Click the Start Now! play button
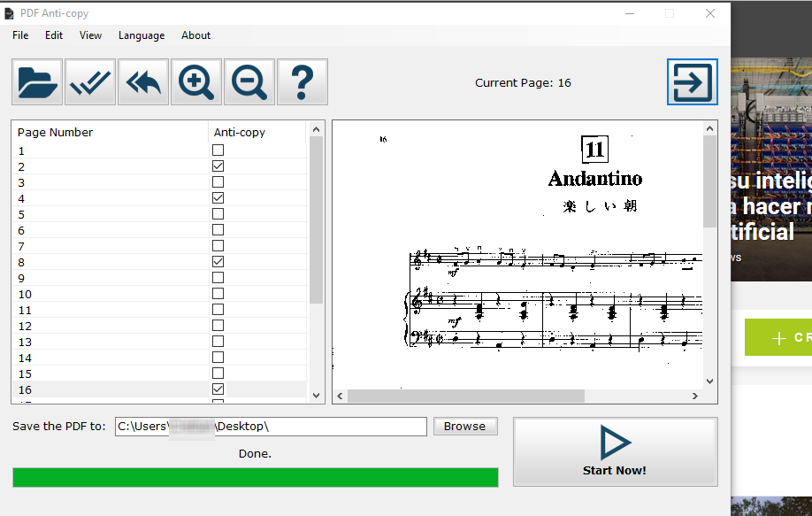Screen dimensions: 812x516 click(616, 451)
